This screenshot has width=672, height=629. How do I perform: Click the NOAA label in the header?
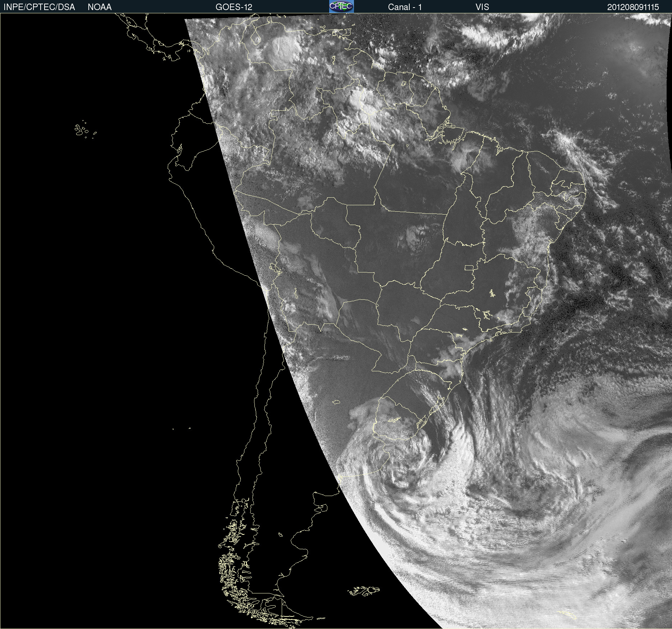click(100, 7)
